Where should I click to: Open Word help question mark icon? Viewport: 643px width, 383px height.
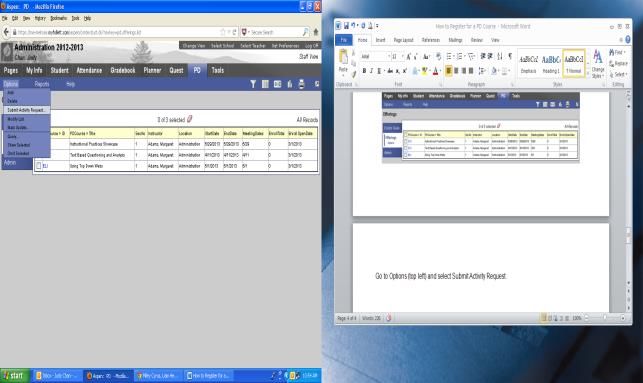(x=627, y=40)
